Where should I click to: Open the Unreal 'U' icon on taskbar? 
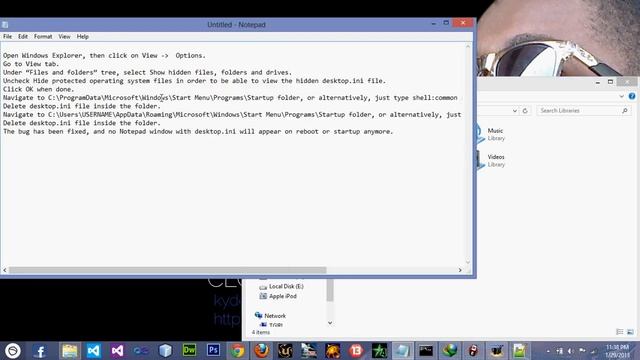point(285,351)
